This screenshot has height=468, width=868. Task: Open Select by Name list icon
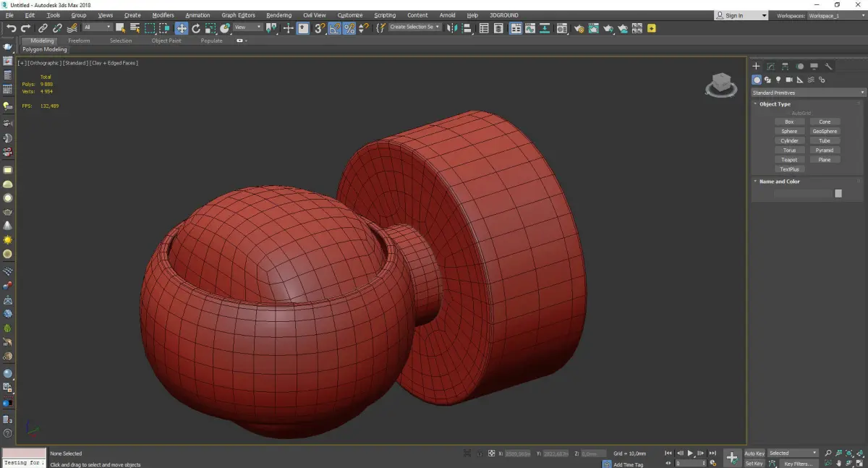click(x=135, y=28)
